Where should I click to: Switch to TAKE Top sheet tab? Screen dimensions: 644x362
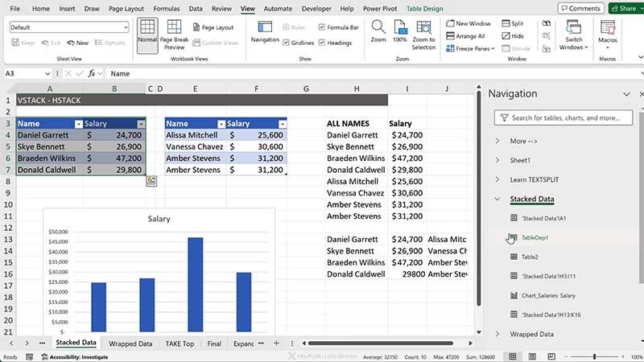point(180,343)
